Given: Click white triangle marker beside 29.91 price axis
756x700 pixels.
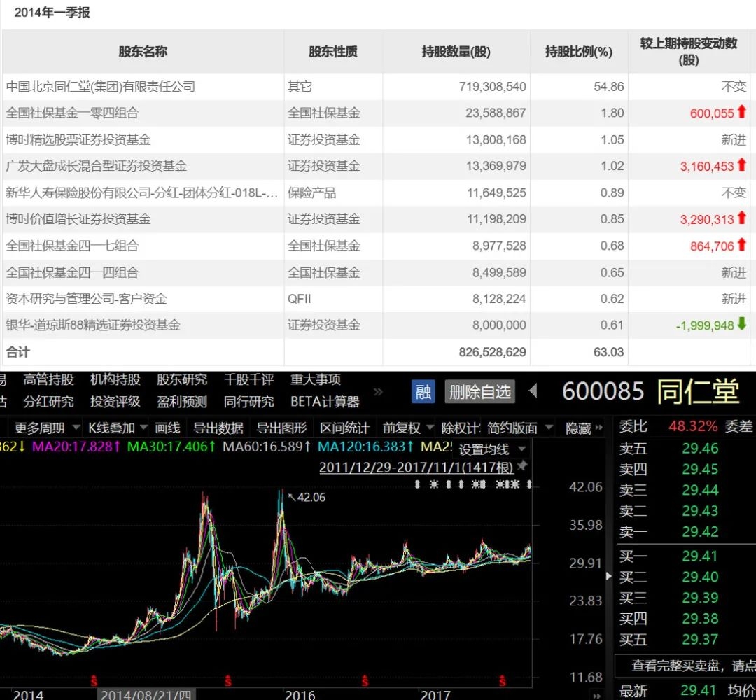Looking at the screenshot, I should [x=608, y=576].
